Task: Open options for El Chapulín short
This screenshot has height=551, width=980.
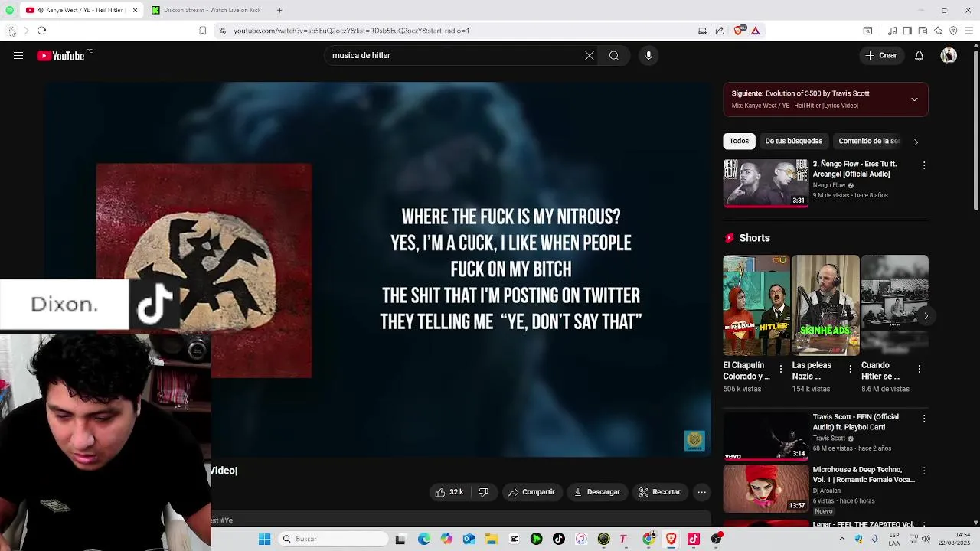Action: (x=781, y=369)
